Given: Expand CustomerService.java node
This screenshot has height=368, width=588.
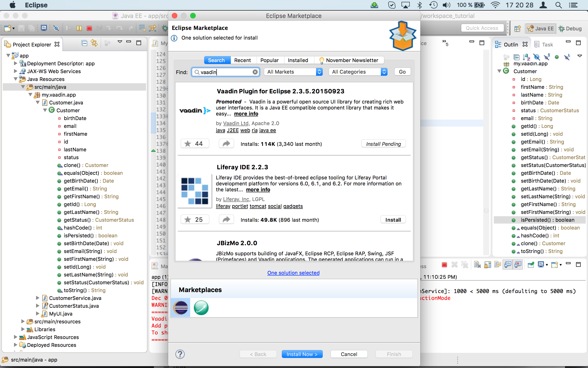Looking at the screenshot, I should (x=38, y=298).
